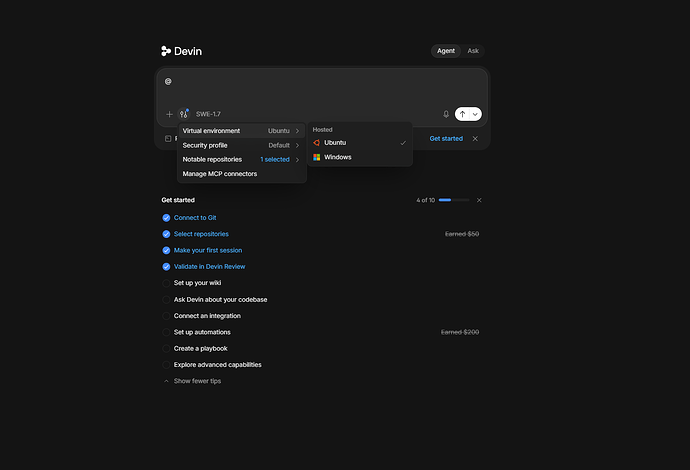Viewport: 690px width, 470px height.
Task: Click the Show fewer tips caret icon
Action: click(166, 381)
